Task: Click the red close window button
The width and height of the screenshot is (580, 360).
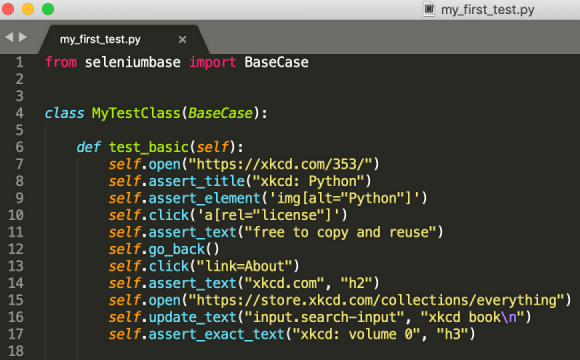Action: tap(8, 9)
